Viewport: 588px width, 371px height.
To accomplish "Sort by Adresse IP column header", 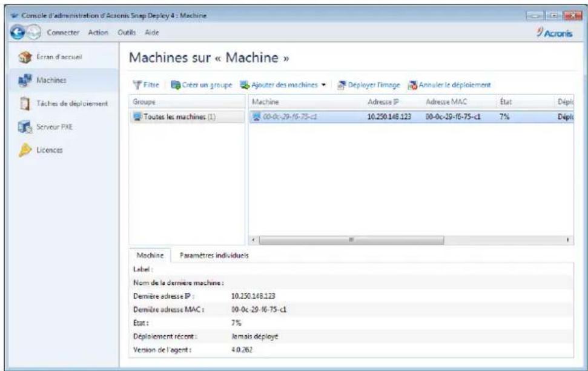I will pyautogui.click(x=383, y=102).
